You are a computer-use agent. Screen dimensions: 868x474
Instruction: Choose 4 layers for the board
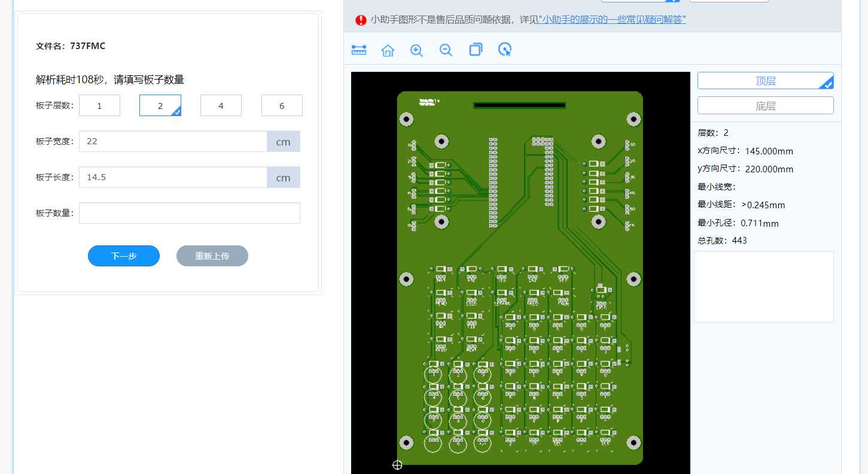221,105
